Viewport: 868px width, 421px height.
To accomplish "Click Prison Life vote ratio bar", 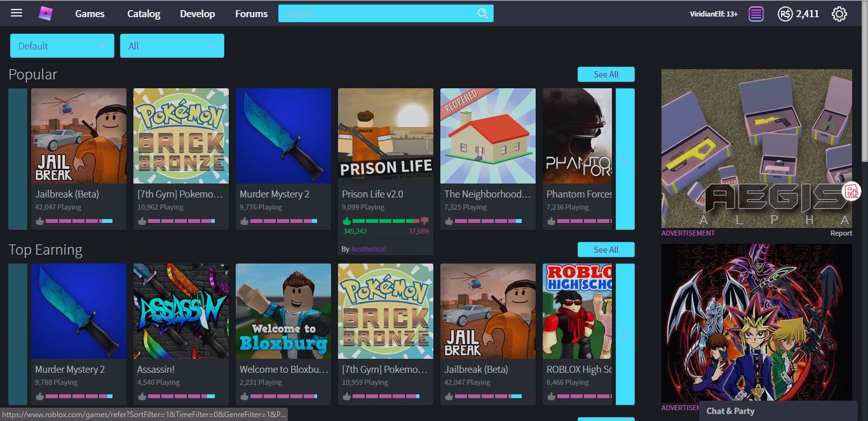I will 386,221.
